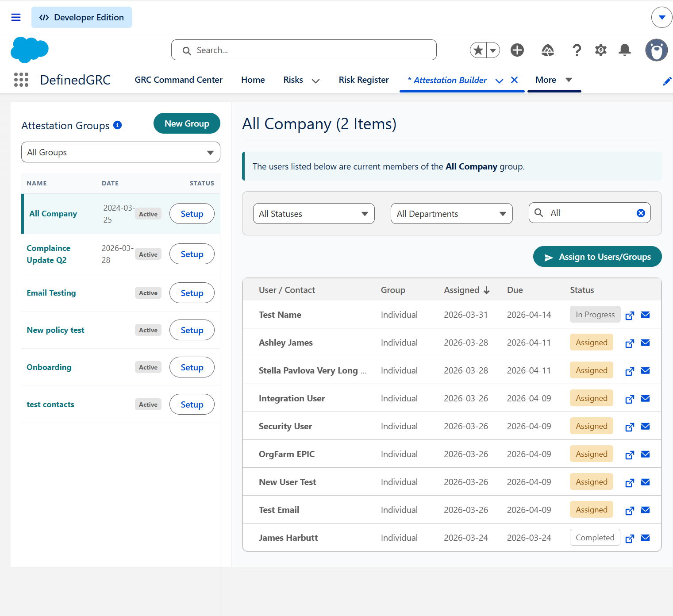Open Test Name record in new window icon
The height and width of the screenshot is (616, 673).
point(630,315)
